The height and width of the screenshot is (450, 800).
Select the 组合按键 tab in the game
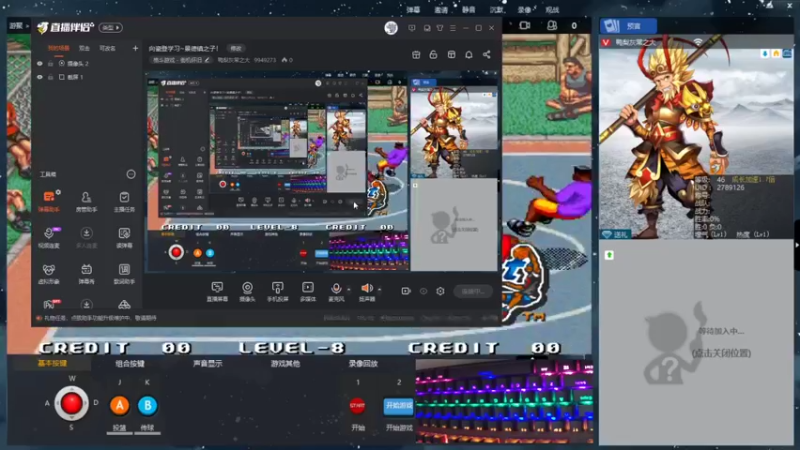(130, 363)
